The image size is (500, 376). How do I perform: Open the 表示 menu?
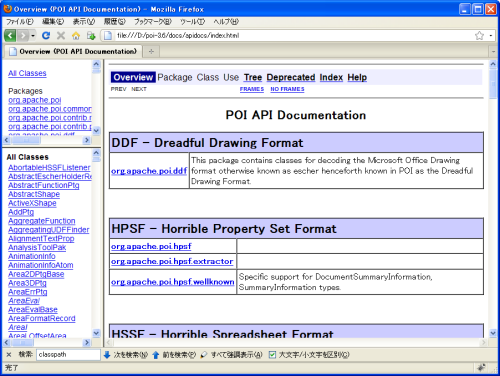point(84,22)
